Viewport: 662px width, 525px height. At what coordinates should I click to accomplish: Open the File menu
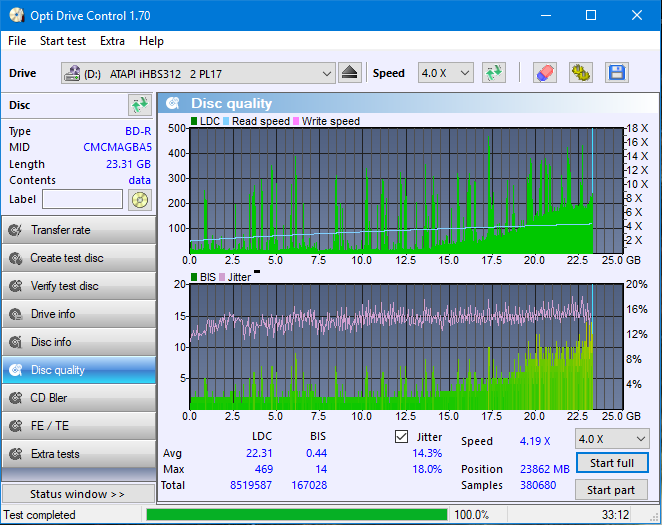point(17,41)
